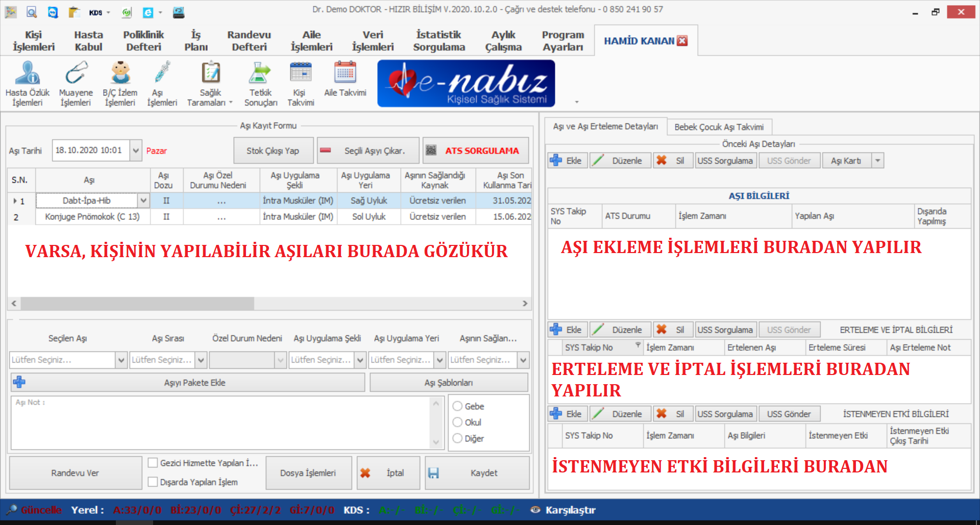This screenshot has width=980, height=525.
Task: Select the Gebe radio option
Action: click(458, 406)
